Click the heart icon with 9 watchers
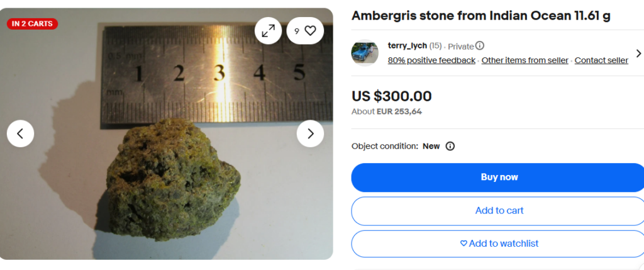 click(x=305, y=30)
